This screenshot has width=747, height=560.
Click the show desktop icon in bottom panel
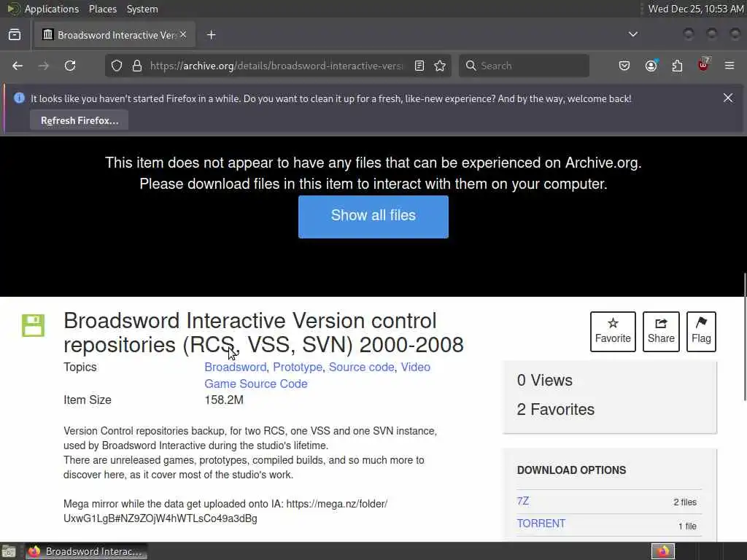tap(9, 551)
